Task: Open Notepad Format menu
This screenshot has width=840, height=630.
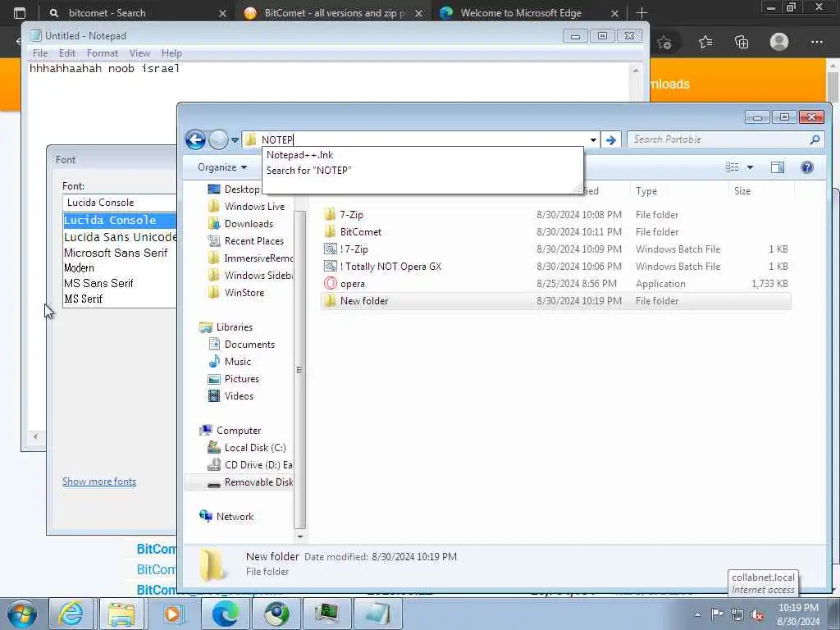Action: (x=103, y=53)
